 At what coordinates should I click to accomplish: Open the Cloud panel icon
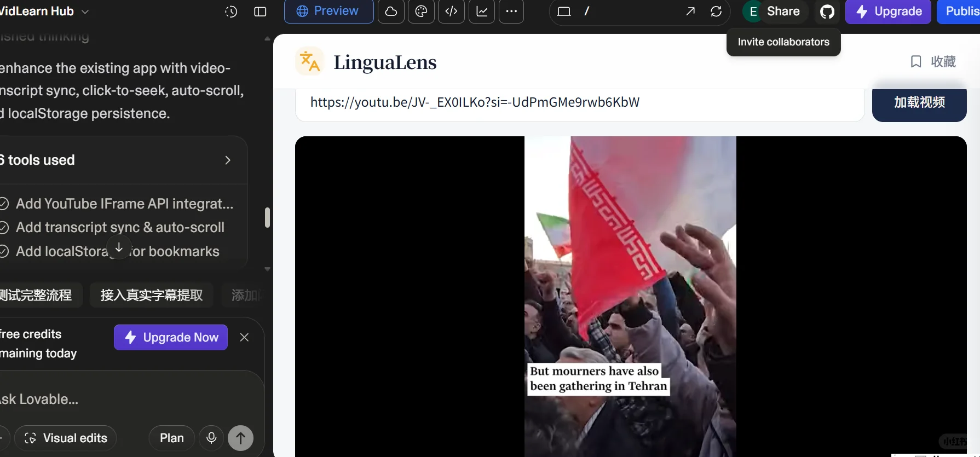coord(391,11)
